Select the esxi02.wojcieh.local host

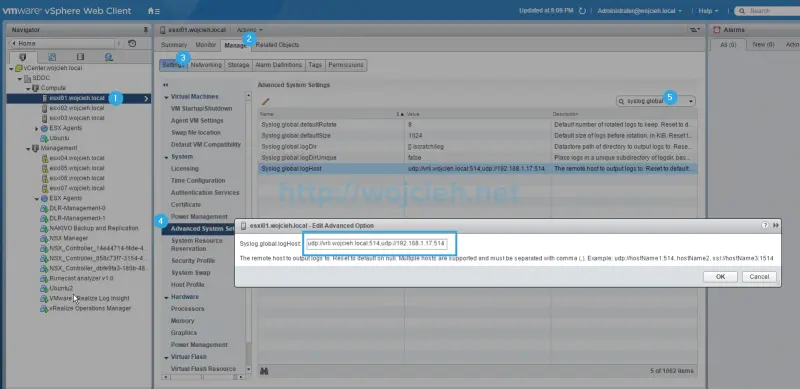click(x=77, y=108)
